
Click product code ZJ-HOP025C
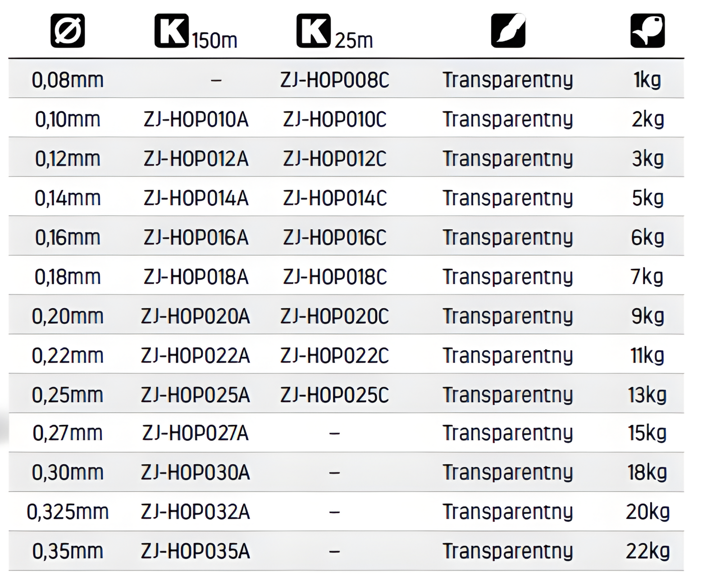tap(334, 395)
